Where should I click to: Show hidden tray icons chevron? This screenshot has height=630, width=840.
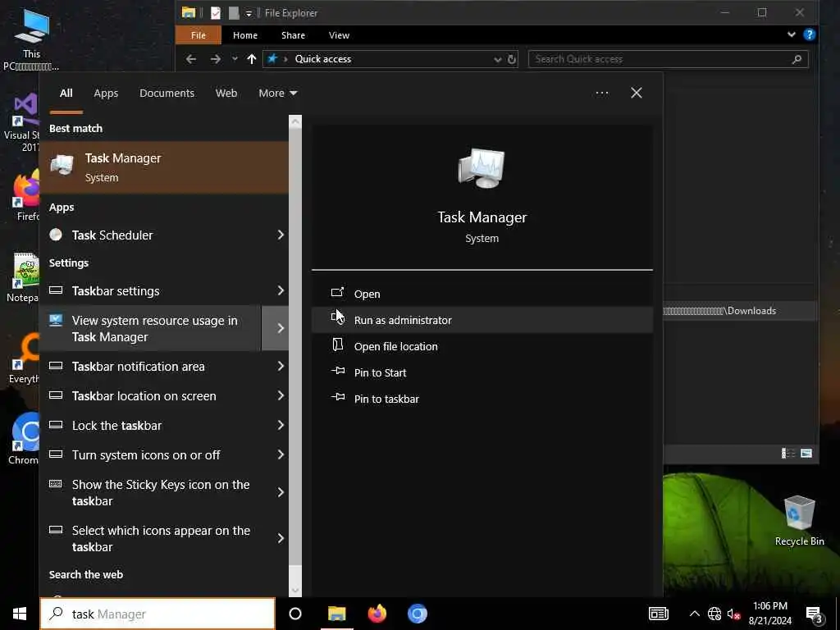tap(694, 614)
